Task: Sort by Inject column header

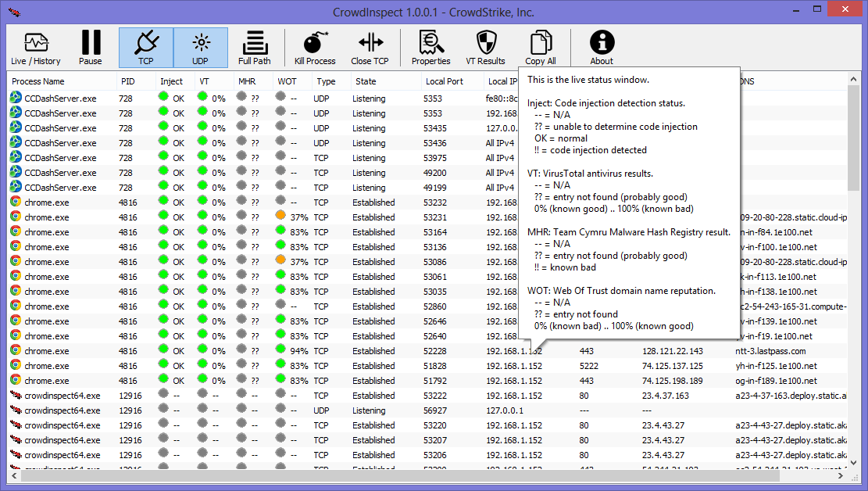Action: click(176, 81)
